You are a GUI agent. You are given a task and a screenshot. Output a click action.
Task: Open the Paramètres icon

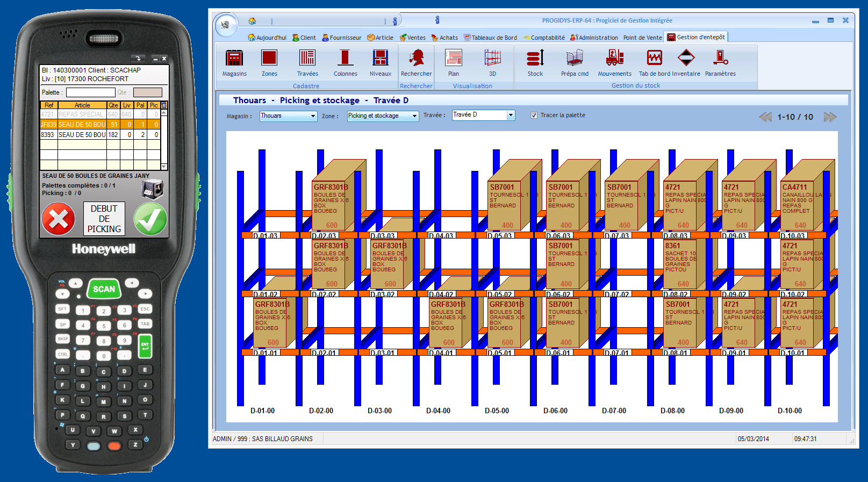click(720, 58)
